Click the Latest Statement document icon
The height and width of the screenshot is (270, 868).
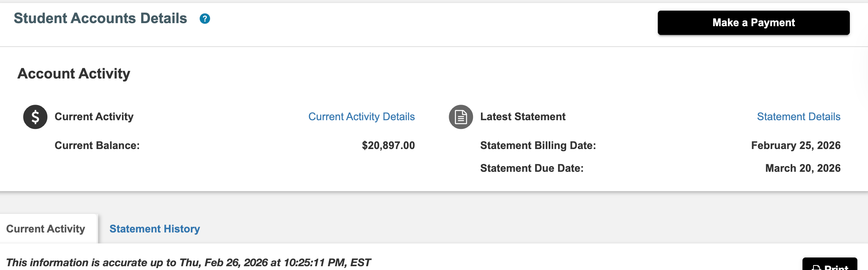pos(461,117)
